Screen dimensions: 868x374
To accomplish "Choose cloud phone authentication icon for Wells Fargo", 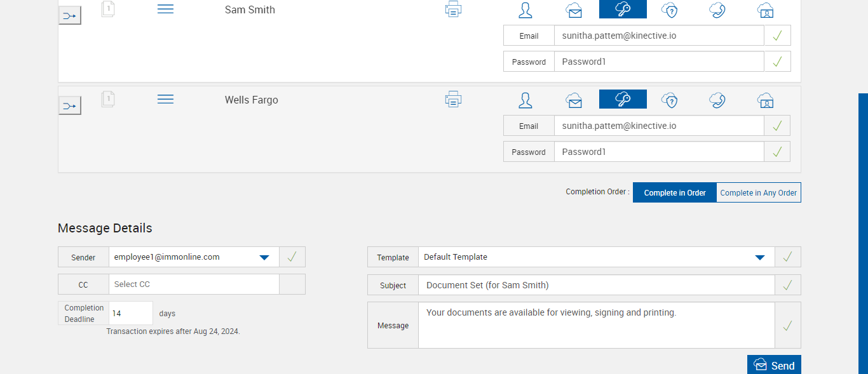I will 717,100.
